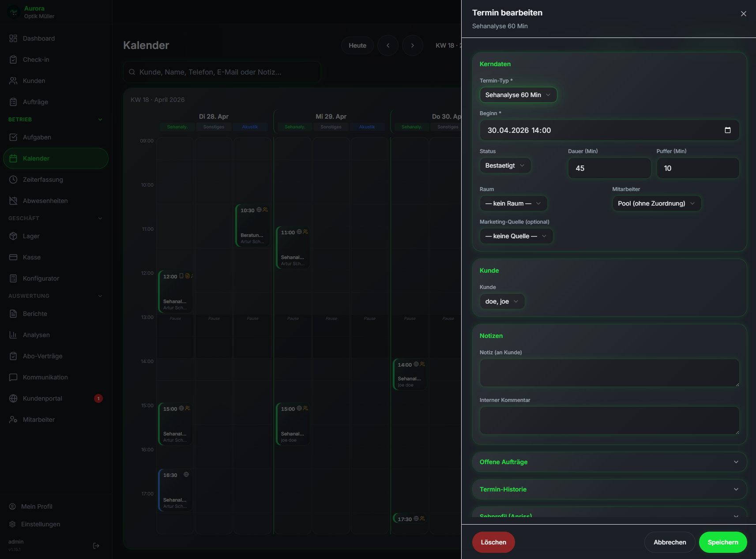This screenshot has width=756, height=559.
Task: Open the Status Bestaetigt dropdown
Action: pyautogui.click(x=505, y=165)
